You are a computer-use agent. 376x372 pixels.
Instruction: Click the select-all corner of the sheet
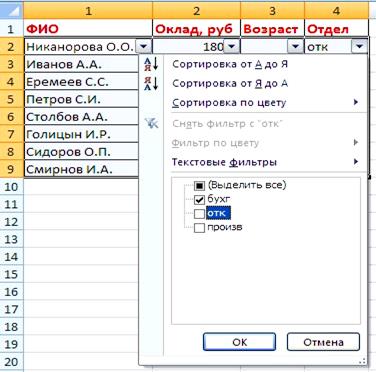[x=12, y=11]
